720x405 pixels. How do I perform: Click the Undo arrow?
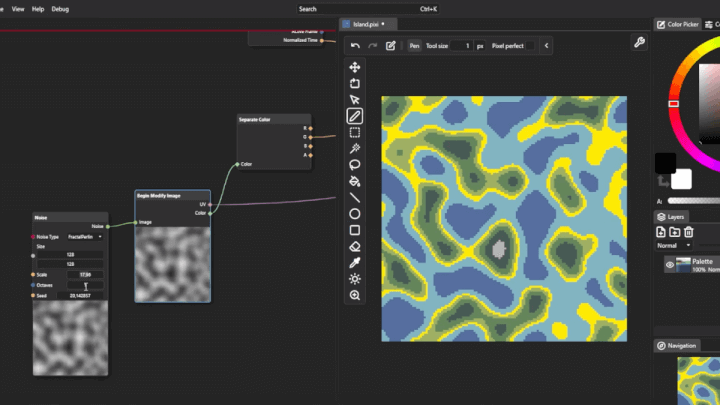pyautogui.click(x=355, y=45)
